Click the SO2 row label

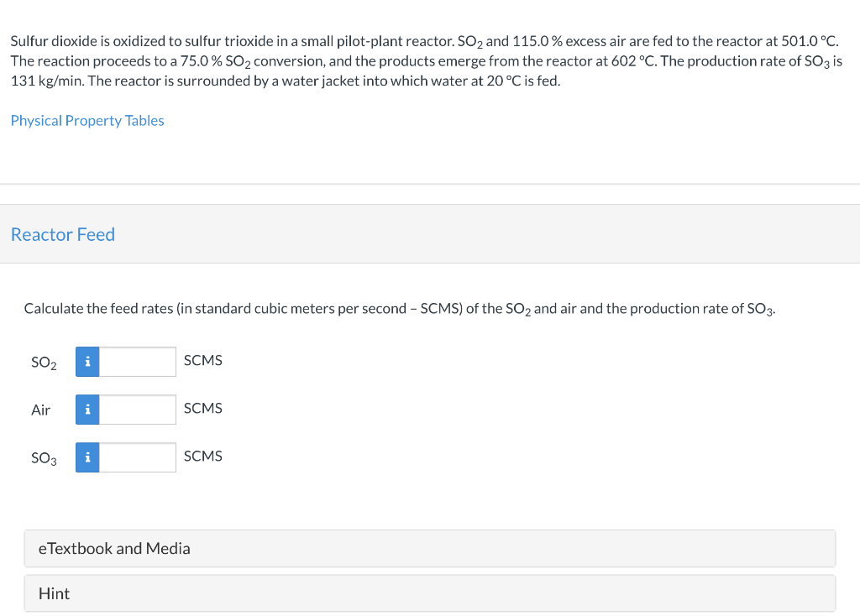point(44,363)
